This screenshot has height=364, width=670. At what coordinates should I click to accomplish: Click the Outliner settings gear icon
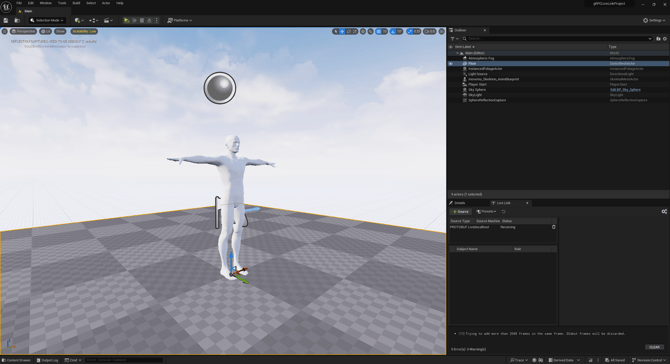click(x=665, y=38)
